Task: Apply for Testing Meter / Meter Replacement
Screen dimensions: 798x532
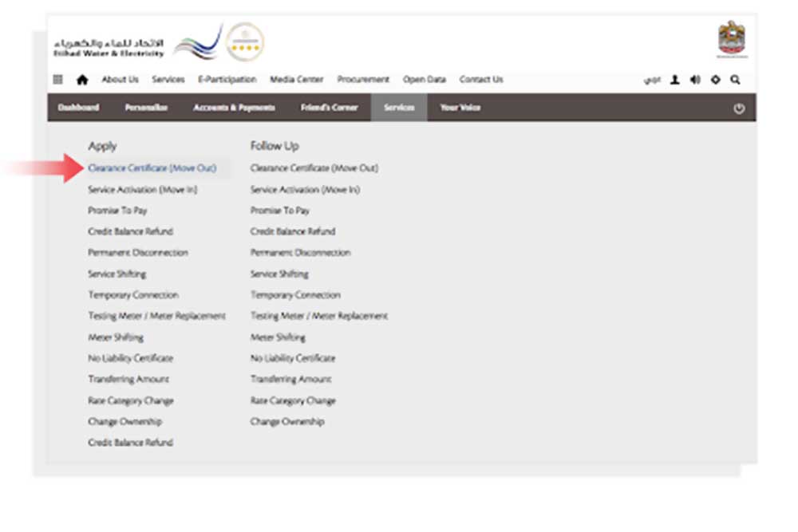Action: (x=156, y=316)
